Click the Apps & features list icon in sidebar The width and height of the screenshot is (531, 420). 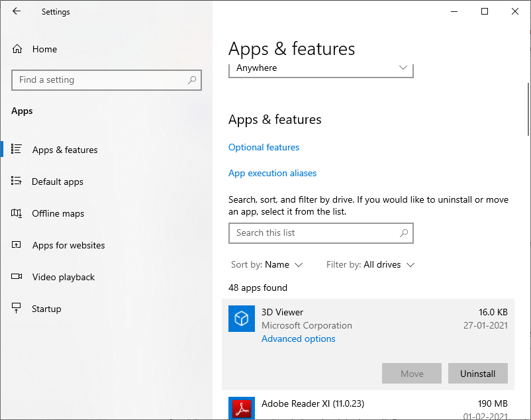point(17,149)
